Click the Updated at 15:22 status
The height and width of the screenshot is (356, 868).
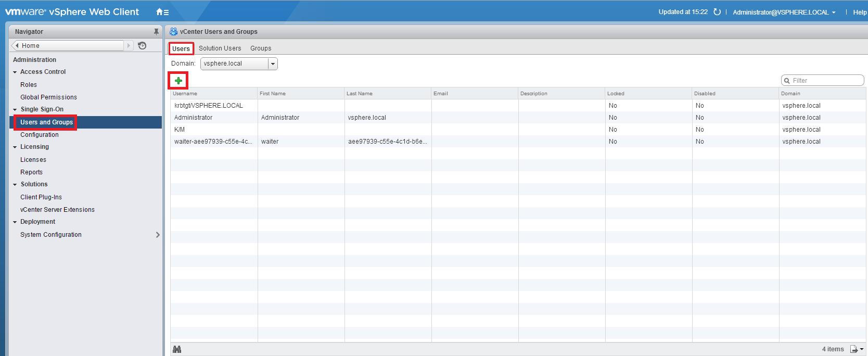coord(683,12)
